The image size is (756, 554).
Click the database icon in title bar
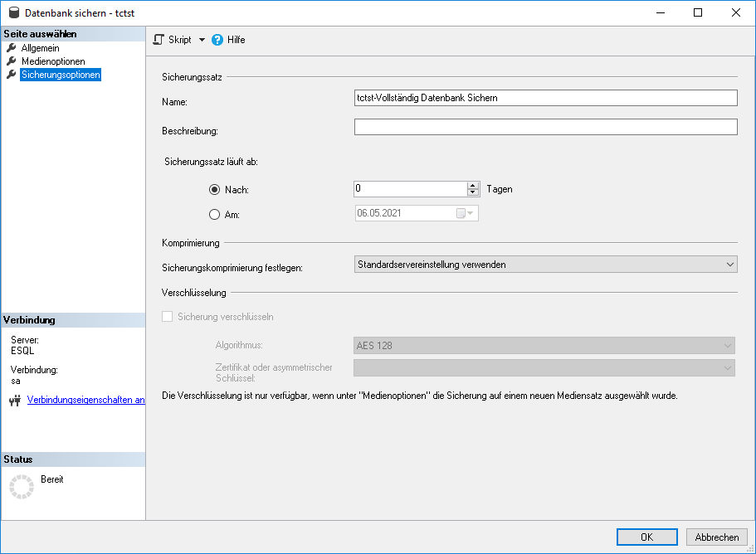point(12,13)
